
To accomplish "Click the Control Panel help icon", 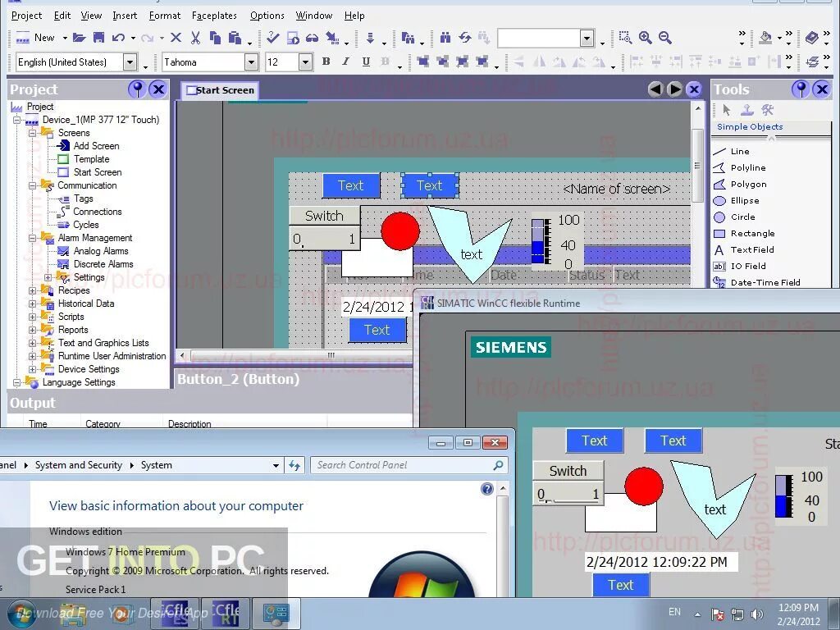I will [x=487, y=489].
